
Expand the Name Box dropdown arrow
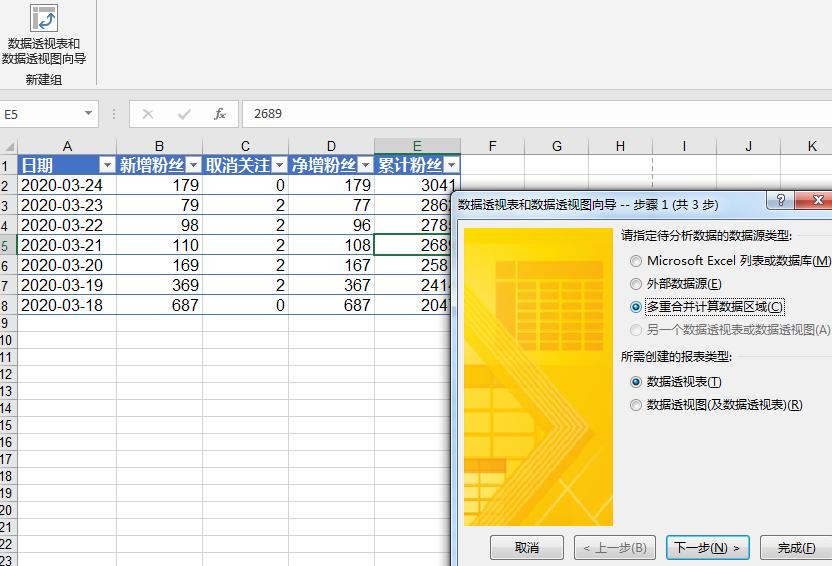point(89,114)
